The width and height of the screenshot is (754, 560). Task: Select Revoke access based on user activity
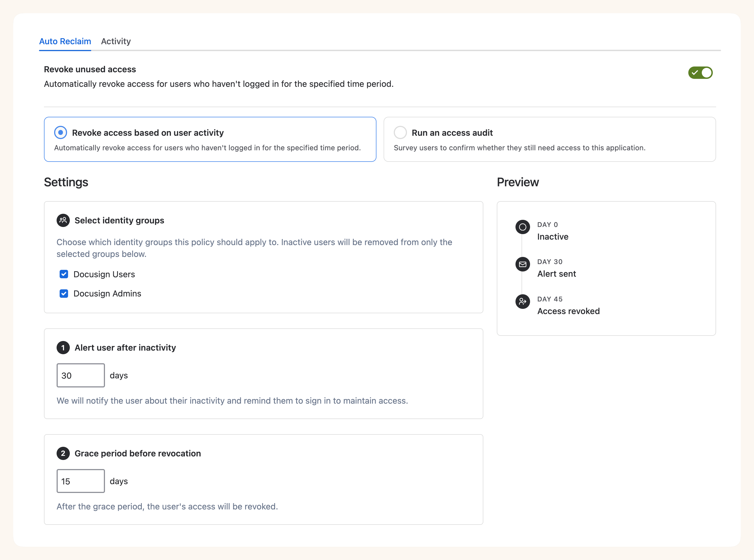(x=61, y=132)
